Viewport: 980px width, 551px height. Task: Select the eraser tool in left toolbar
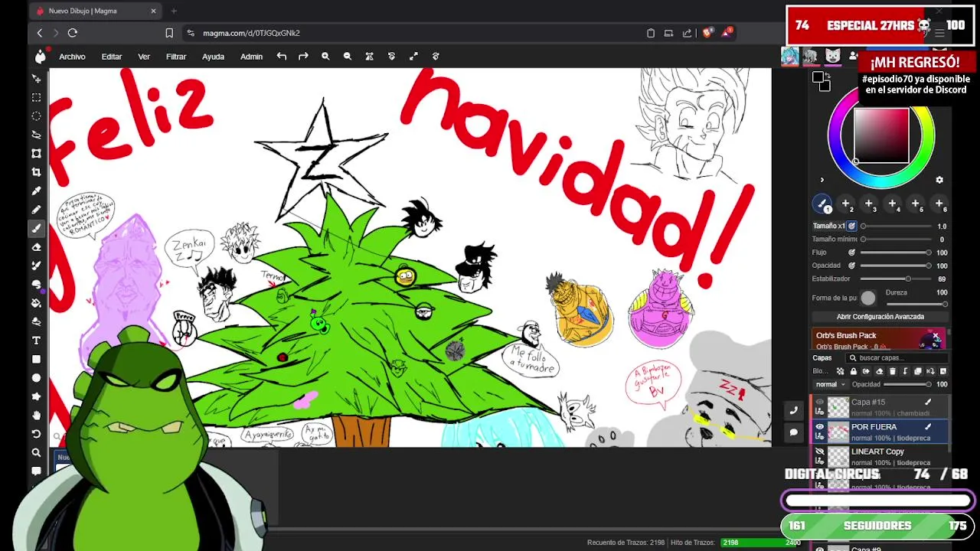36,247
